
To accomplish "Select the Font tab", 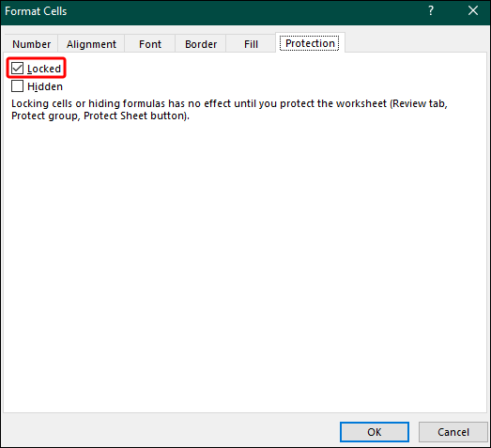I will [x=150, y=44].
